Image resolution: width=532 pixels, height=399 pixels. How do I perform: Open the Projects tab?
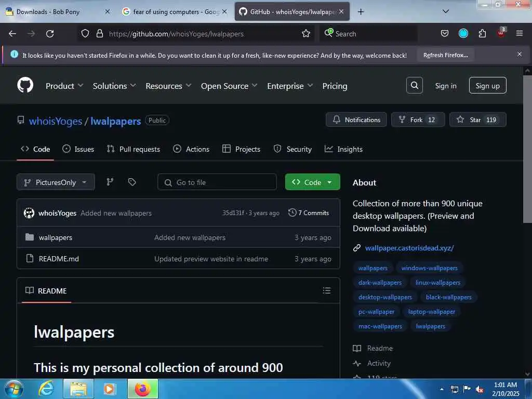(x=241, y=149)
